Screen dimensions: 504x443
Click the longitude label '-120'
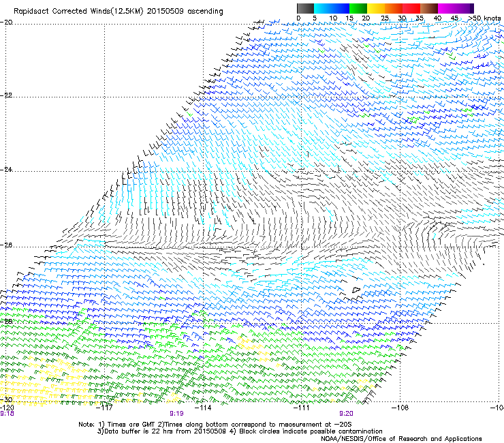[7, 408]
